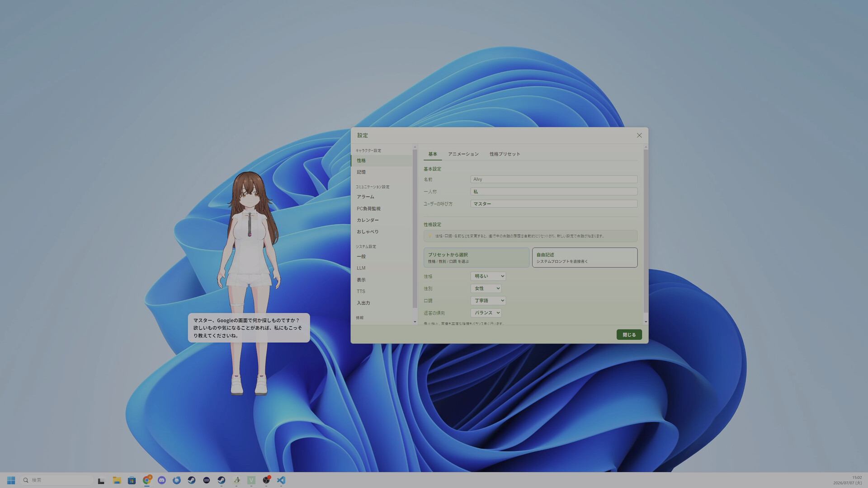Click the 性格設定 section heading

(x=432, y=225)
